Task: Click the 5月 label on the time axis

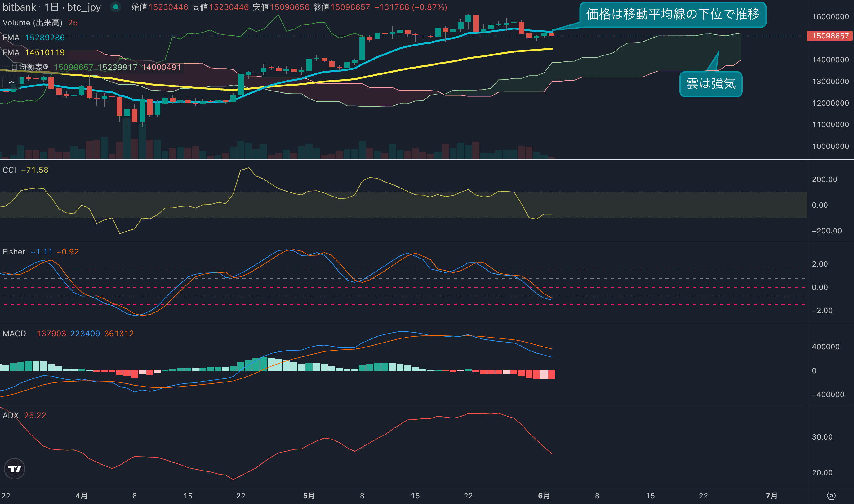Action: click(x=309, y=496)
